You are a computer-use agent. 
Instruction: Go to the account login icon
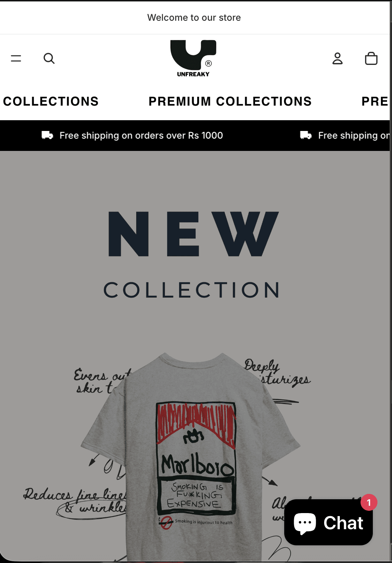point(338,58)
